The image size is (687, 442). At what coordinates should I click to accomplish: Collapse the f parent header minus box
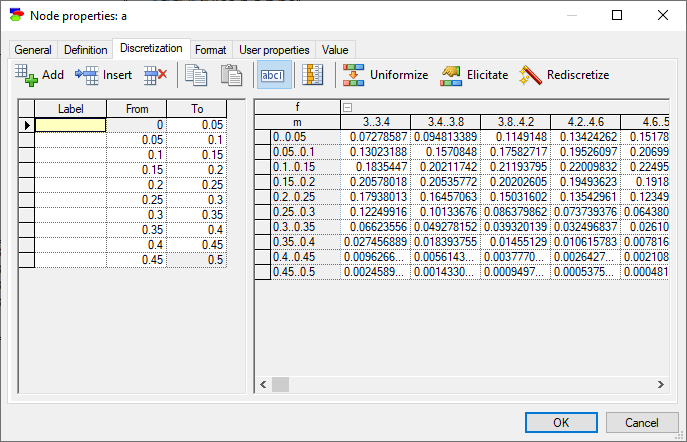pyautogui.click(x=347, y=107)
